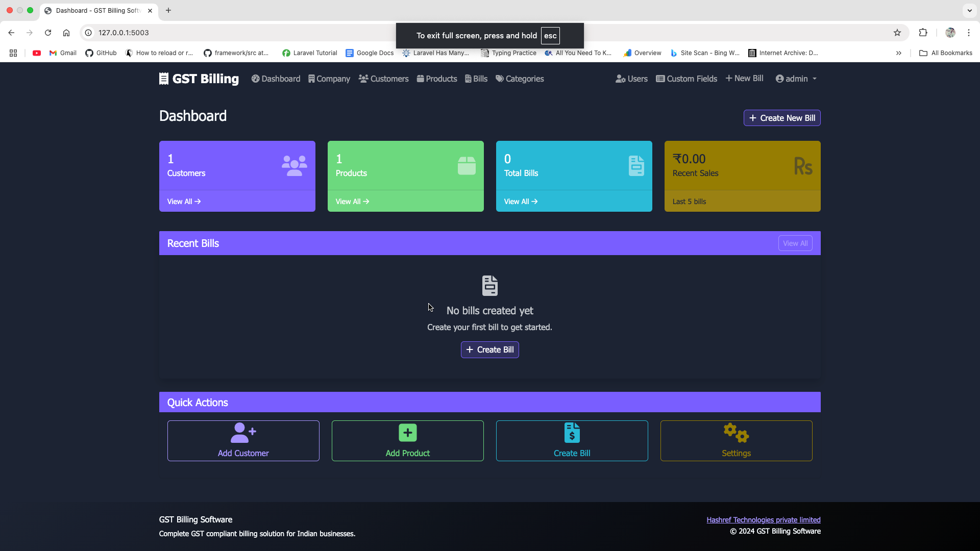The width and height of the screenshot is (980, 551).
Task: Click the box icon on Products card
Action: (x=467, y=166)
